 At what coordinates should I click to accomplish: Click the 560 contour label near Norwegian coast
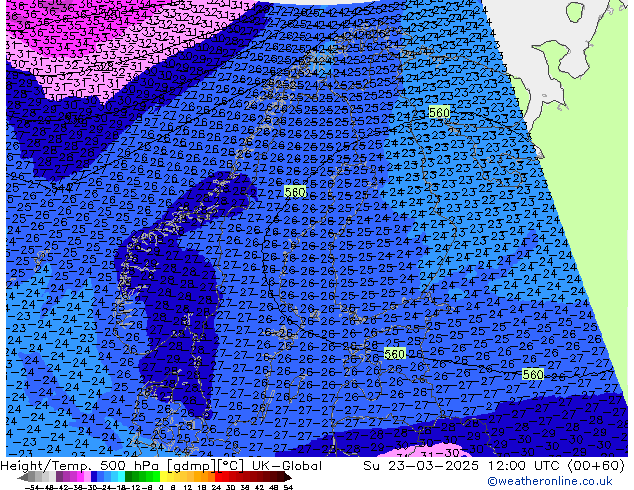pyautogui.click(x=295, y=192)
